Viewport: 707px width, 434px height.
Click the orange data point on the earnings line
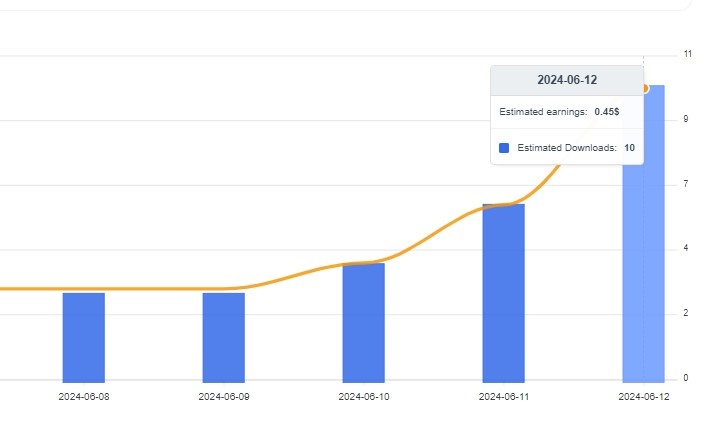click(x=645, y=89)
